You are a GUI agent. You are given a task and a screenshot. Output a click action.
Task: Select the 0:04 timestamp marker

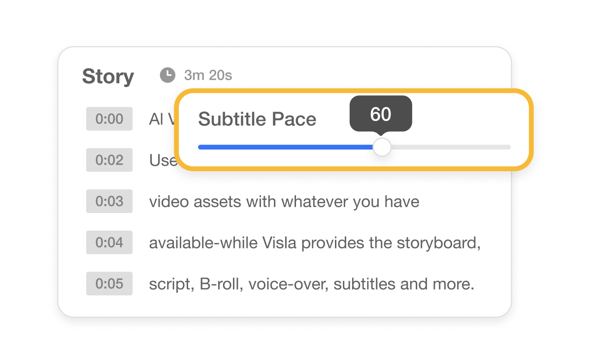109,243
